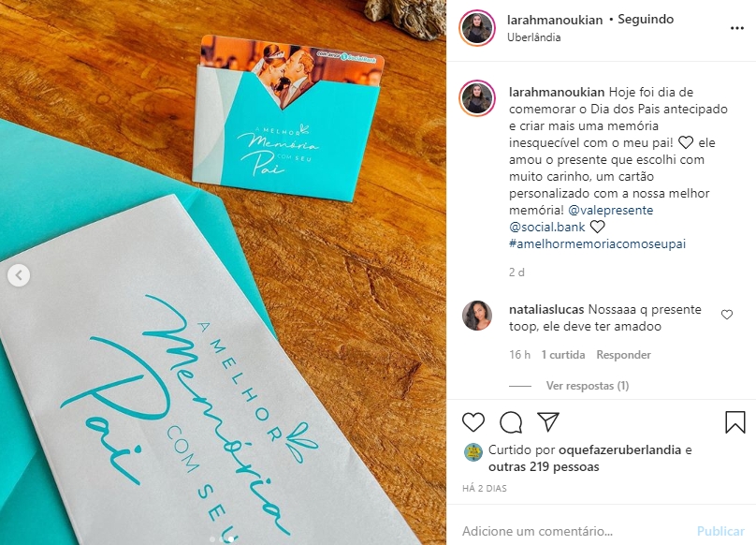
Task: Open the @social.bank mention
Action: pyautogui.click(x=546, y=227)
